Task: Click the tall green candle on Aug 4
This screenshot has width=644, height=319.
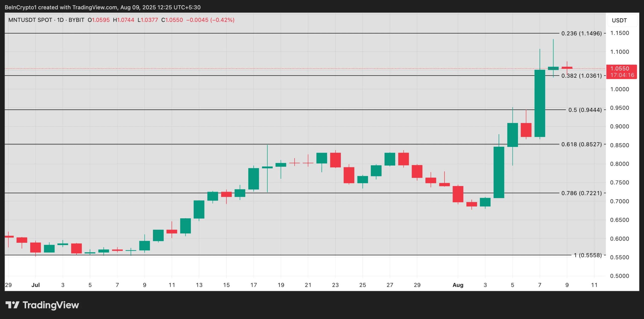Action: click(x=499, y=172)
